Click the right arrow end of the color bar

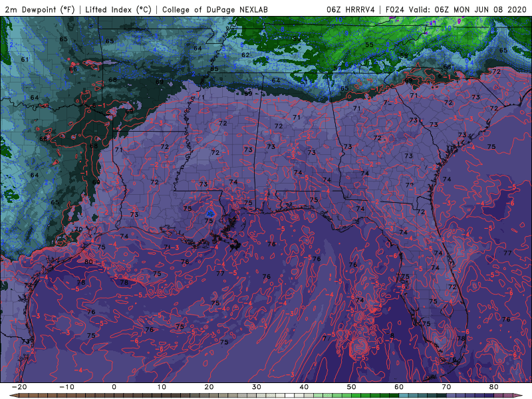[519, 396]
